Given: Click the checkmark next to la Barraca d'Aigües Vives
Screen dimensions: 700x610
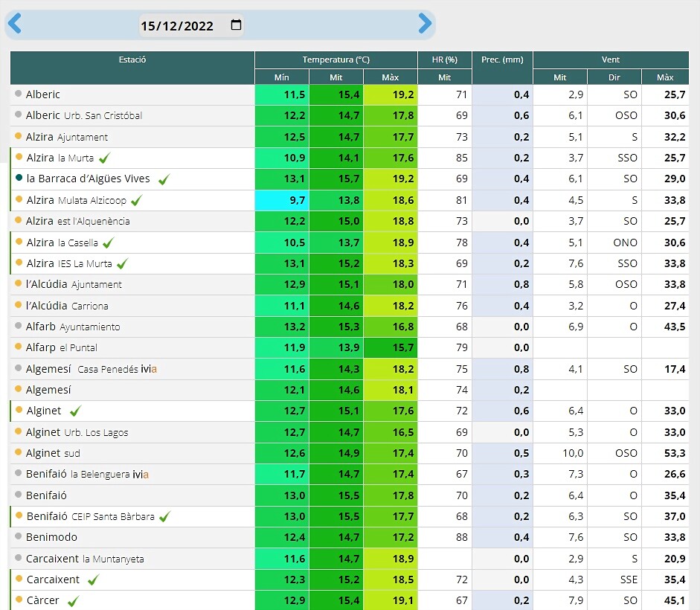Looking at the screenshot, I should (164, 179).
